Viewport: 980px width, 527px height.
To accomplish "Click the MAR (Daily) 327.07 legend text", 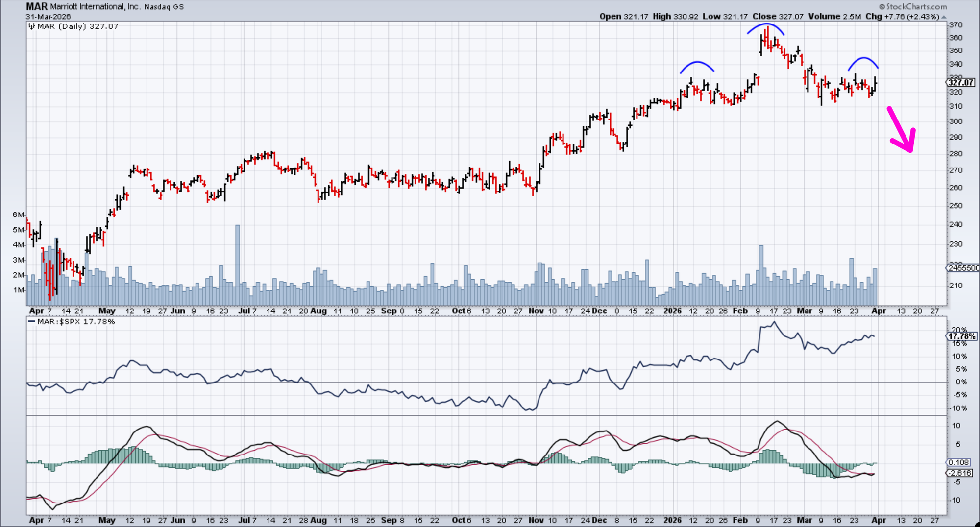I will (78, 26).
